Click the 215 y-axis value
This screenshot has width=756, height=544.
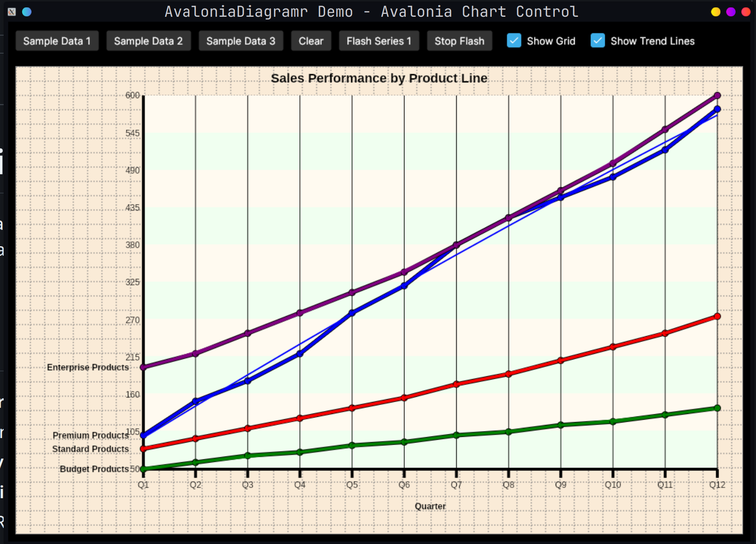(x=132, y=357)
